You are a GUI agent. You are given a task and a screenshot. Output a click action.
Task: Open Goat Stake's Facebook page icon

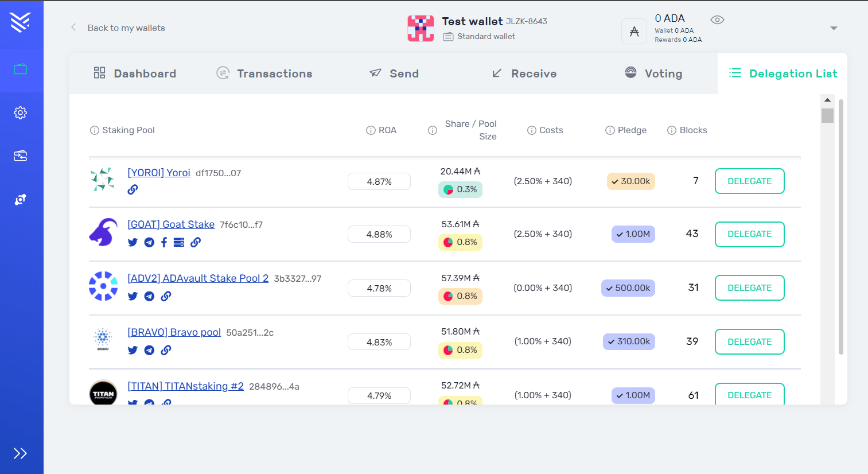pyautogui.click(x=164, y=242)
